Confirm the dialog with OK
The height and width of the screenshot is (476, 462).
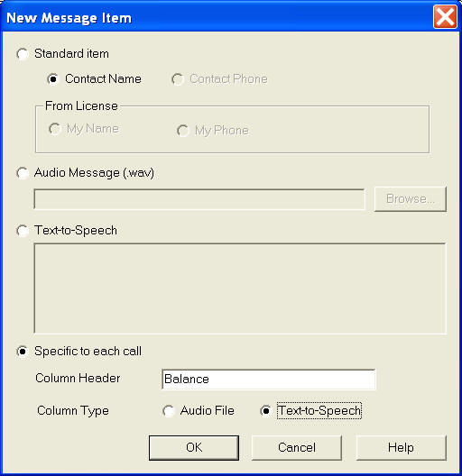click(194, 448)
